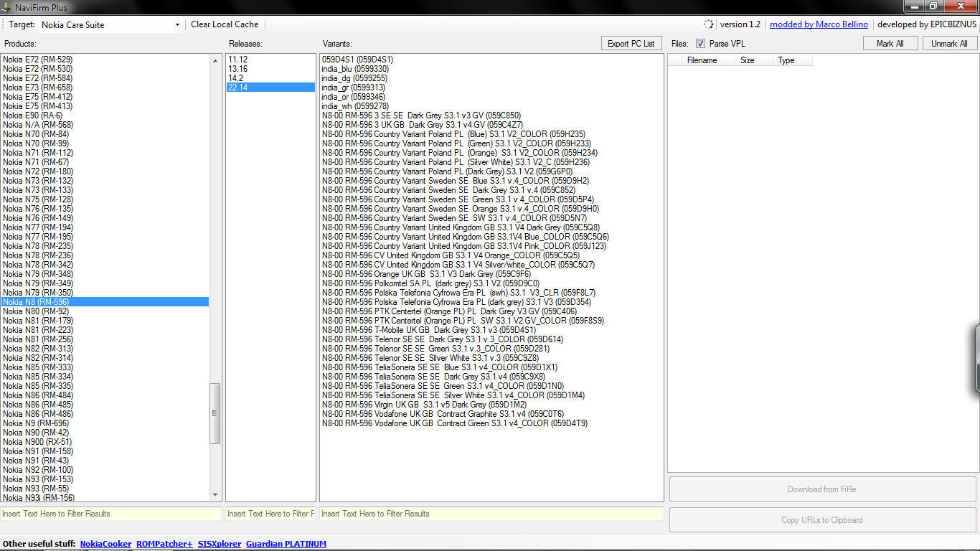Click the Products list scrollbar thumb
The width and height of the screenshot is (980, 551).
[215, 413]
